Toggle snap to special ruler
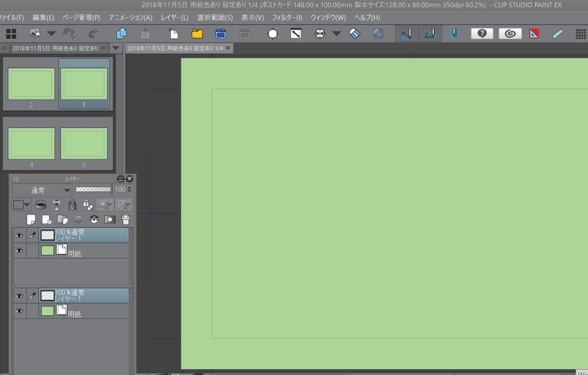 tap(430, 34)
